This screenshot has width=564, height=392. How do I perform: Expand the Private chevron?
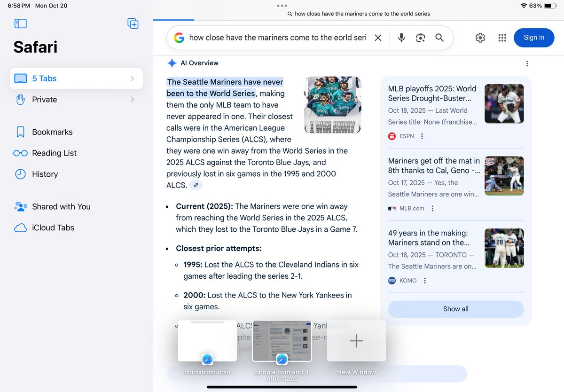tap(132, 100)
